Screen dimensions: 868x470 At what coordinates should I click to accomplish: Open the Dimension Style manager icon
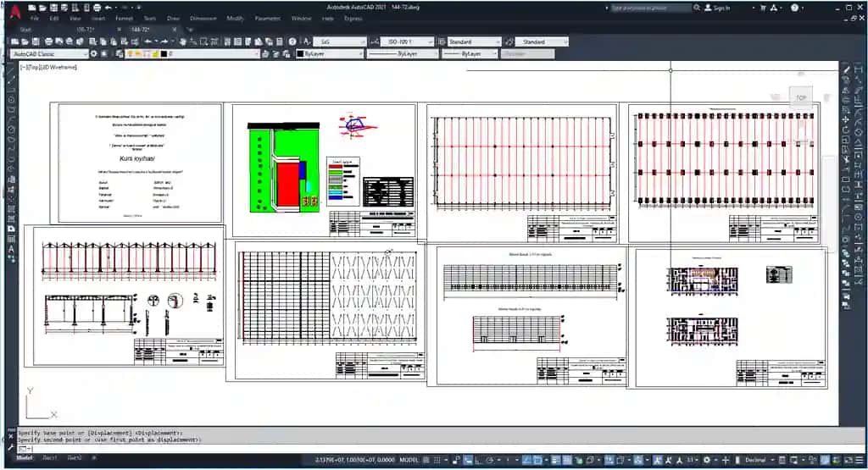coord(375,41)
